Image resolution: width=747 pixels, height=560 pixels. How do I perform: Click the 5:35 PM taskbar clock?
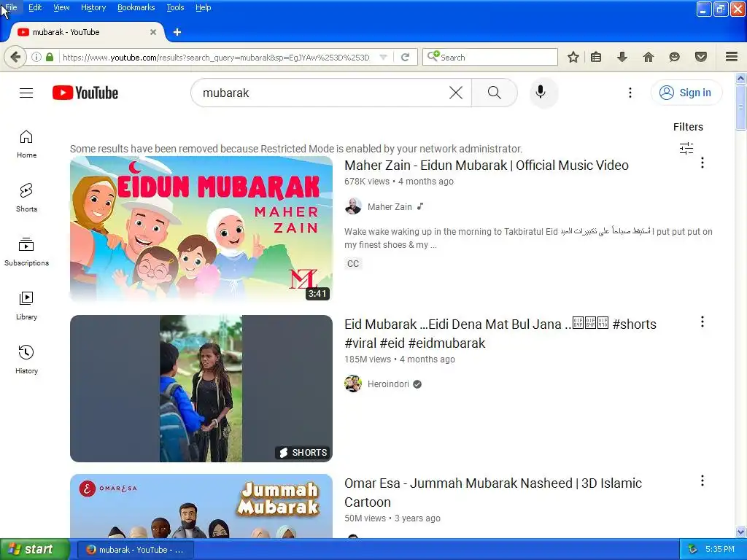[719, 549]
